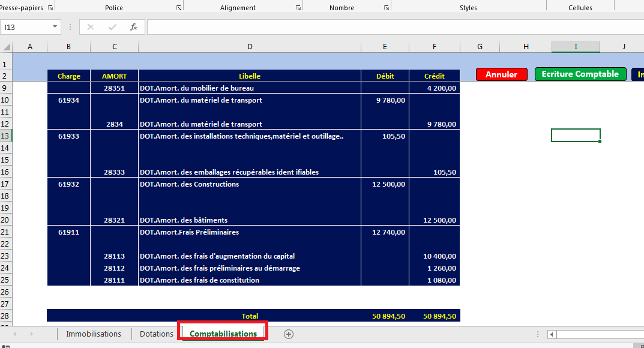This screenshot has height=348, width=644.
Task: Switch to the Dotations sheet tab
Action: (155, 334)
